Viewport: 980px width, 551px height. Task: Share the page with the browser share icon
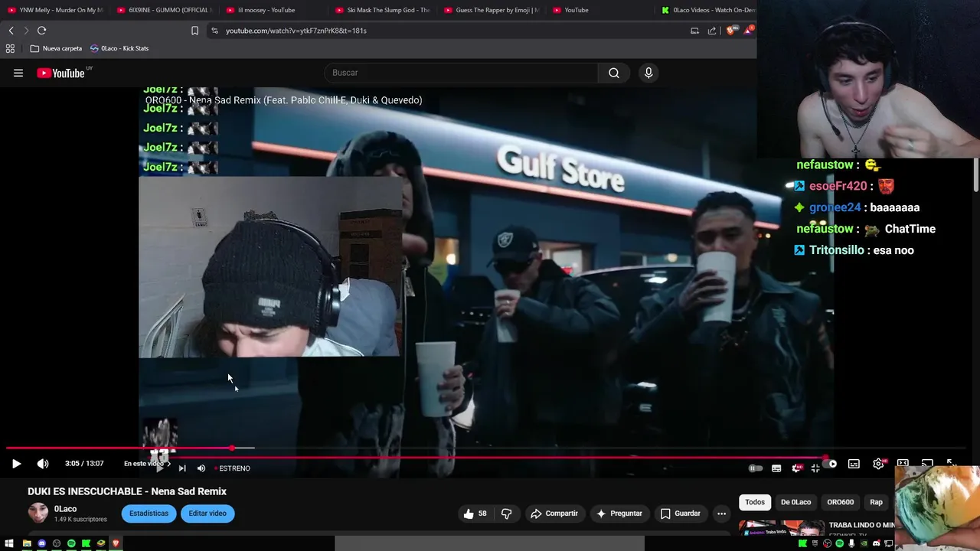point(712,31)
